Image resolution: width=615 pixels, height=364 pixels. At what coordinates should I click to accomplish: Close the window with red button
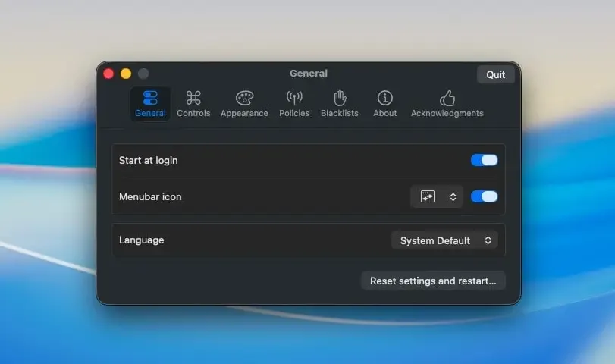(x=108, y=74)
